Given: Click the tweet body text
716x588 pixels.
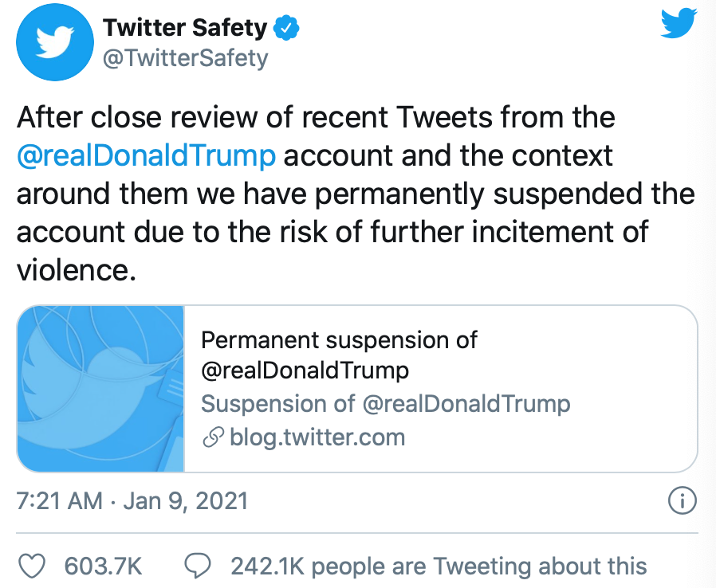Looking at the screenshot, I should tap(356, 194).
